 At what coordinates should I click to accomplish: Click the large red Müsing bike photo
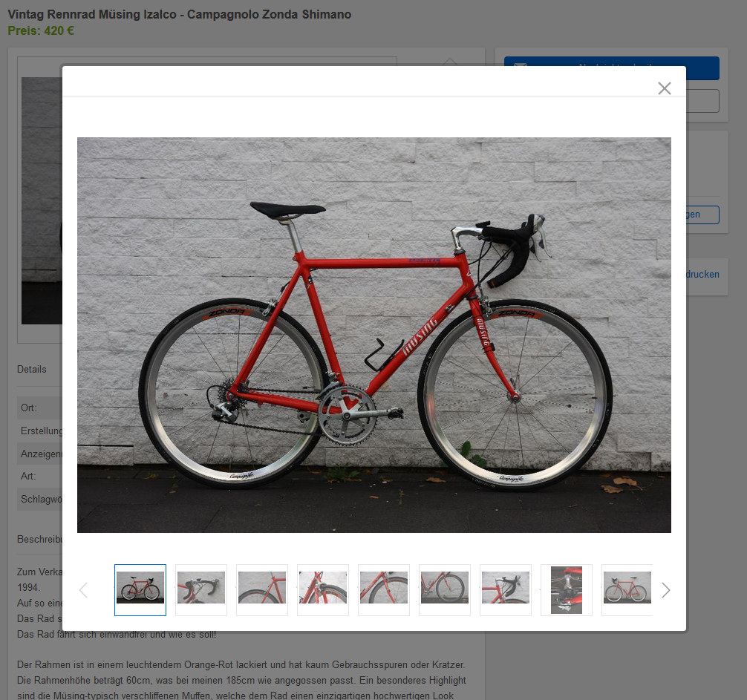point(374,336)
